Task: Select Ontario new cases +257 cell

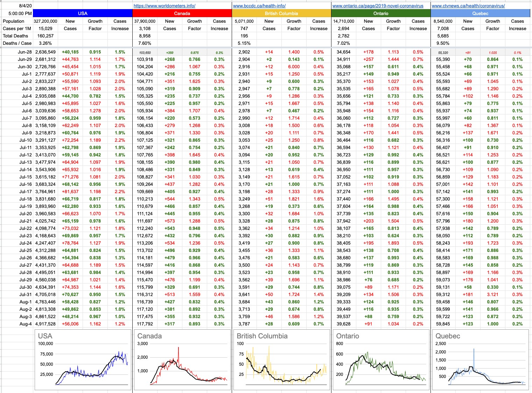Action: [x=369, y=59]
